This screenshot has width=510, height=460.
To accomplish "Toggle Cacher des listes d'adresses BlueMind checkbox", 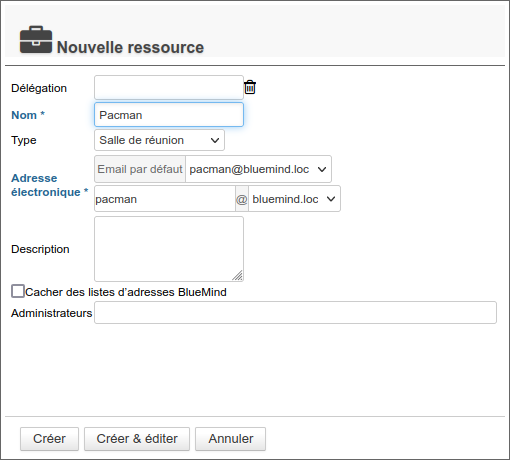I will 18,291.
